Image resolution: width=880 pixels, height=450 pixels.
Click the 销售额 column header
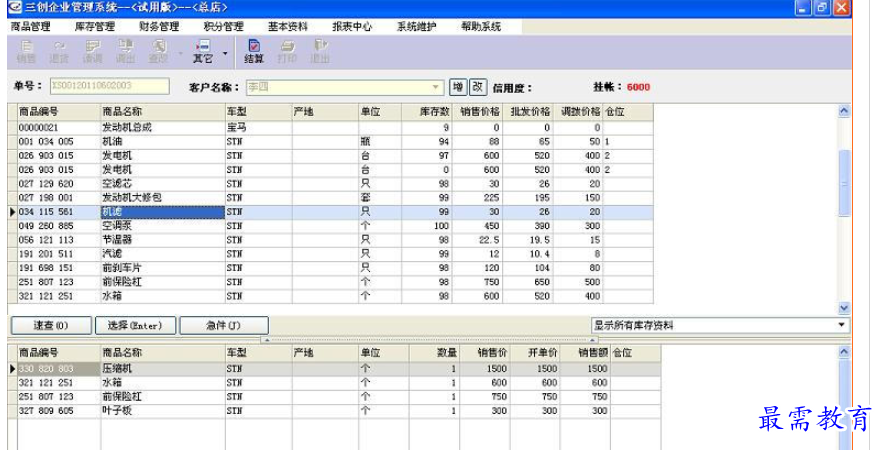click(x=585, y=353)
